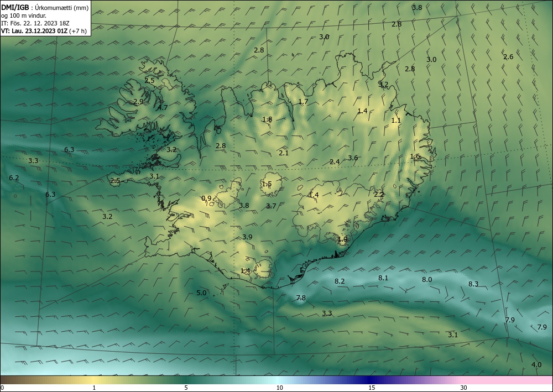Click the 'DMI/IGB : Úrkomumætti (mm)' title line
Image resolution: width=553 pixels, height=392 pixels.
45,8
